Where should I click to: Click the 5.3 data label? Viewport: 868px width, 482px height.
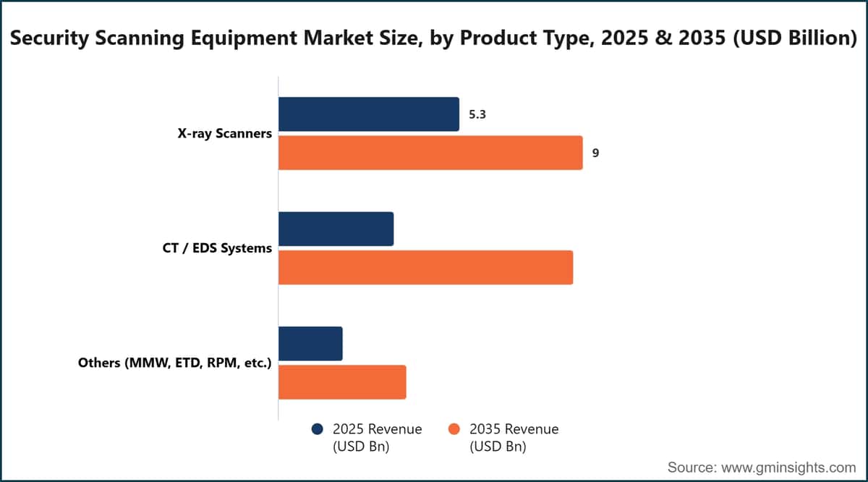coord(477,114)
